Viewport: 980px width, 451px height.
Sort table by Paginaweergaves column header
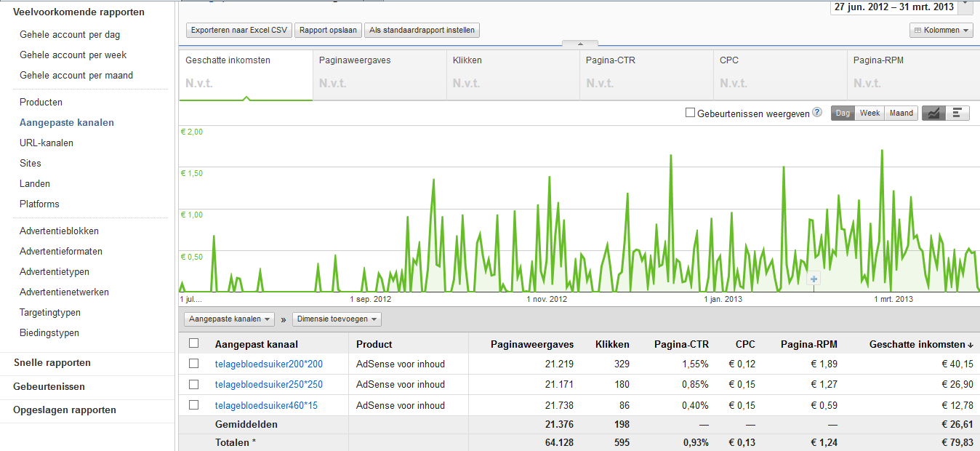[x=532, y=344]
